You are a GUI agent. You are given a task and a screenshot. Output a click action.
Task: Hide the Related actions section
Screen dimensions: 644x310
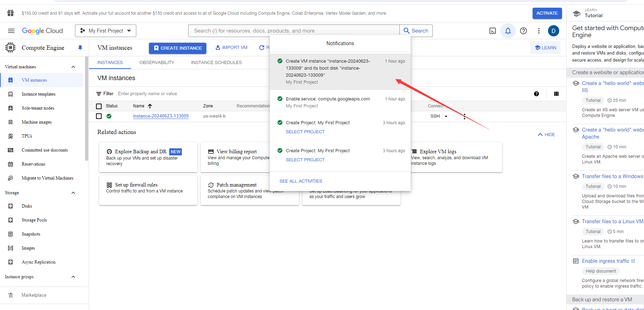547,135
